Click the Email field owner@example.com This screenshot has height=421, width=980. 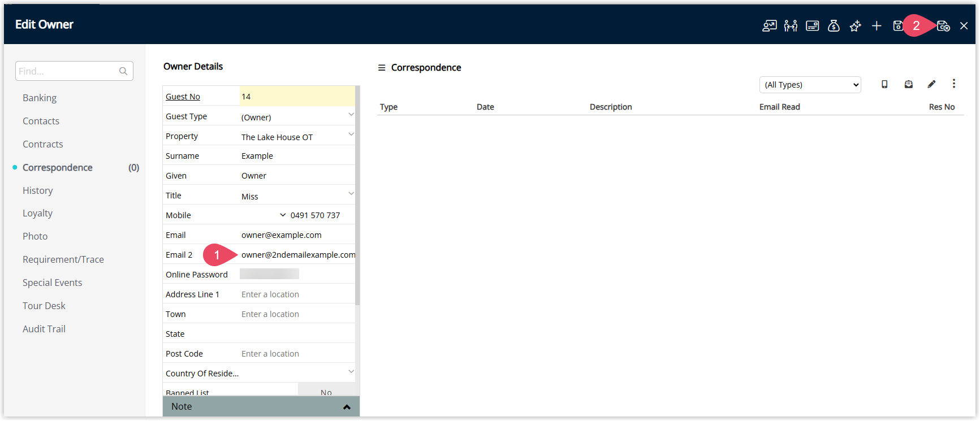[x=297, y=235]
